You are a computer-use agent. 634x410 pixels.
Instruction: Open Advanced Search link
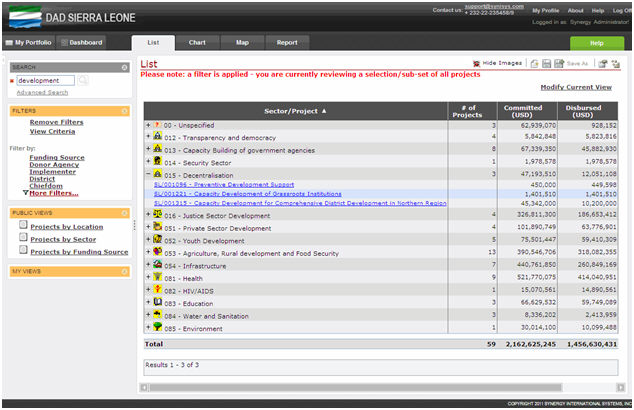point(42,93)
